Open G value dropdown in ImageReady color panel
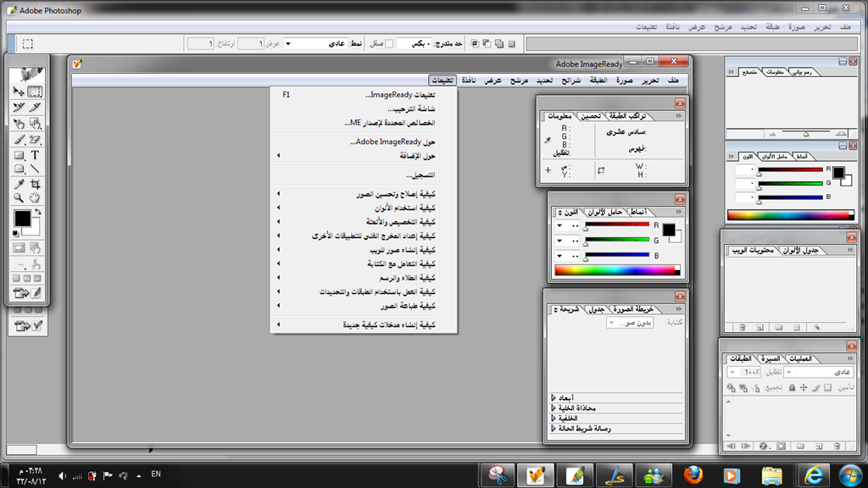This screenshot has height=488, width=868. point(559,241)
